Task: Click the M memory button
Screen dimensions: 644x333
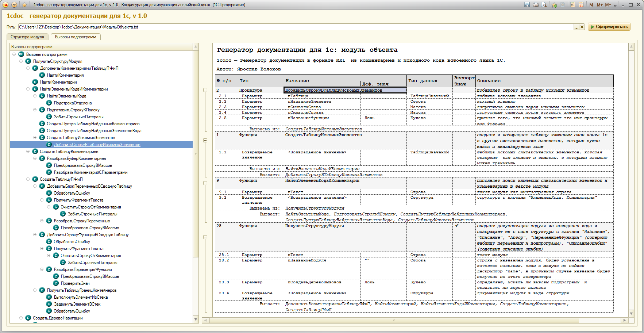Action: (591, 5)
